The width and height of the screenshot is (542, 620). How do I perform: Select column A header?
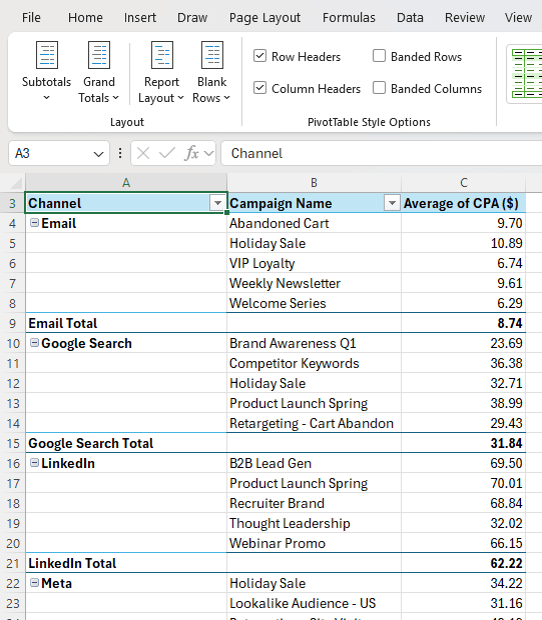126,183
